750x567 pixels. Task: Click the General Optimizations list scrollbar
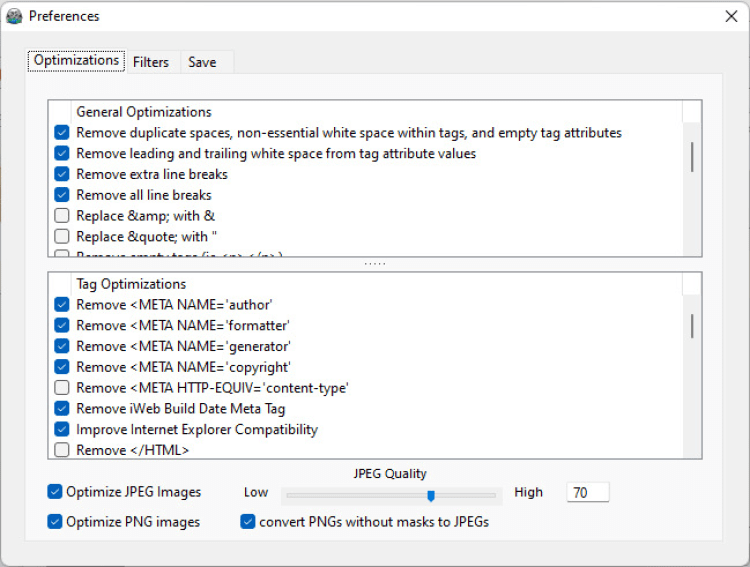pyautogui.click(x=692, y=156)
